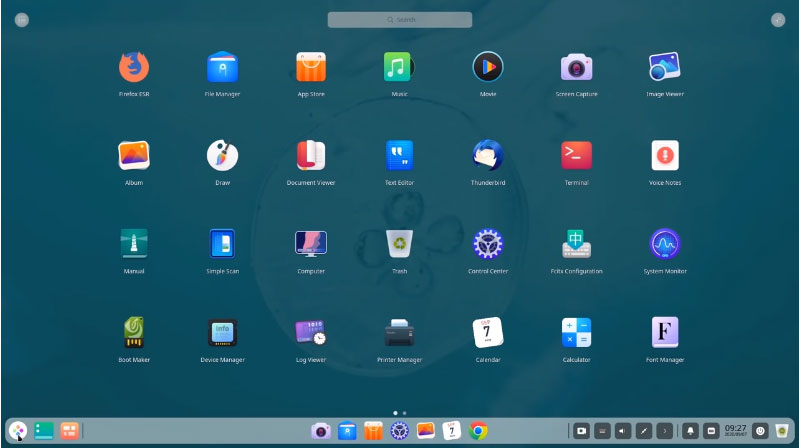The height and width of the screenshot is (448, 799).
Task: Open Control Center in the dock
Action: (400, 431)
